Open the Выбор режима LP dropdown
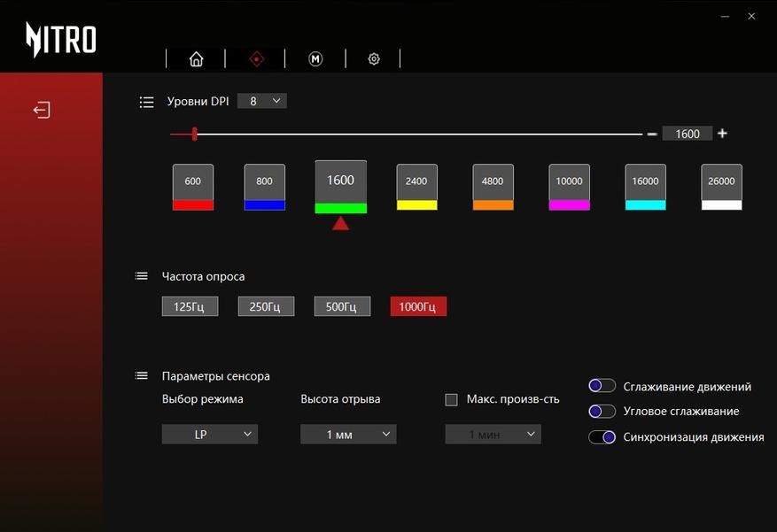 (x=210, y=435)
